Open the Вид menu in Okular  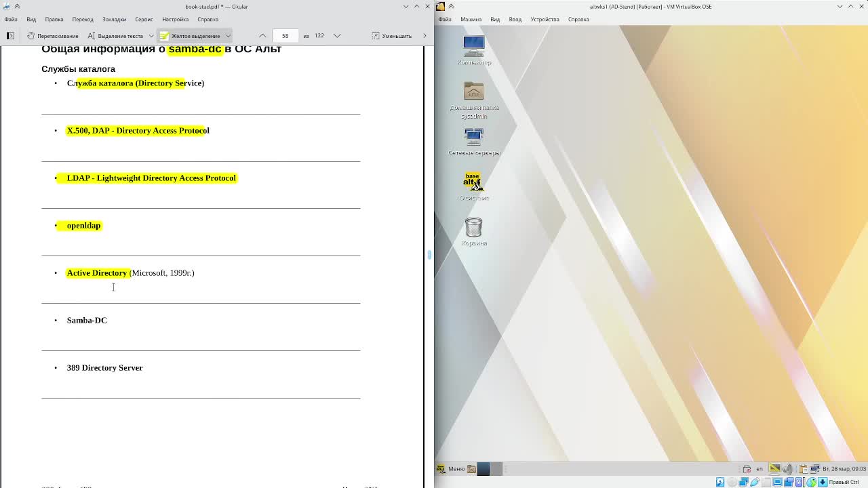(31, 19)
